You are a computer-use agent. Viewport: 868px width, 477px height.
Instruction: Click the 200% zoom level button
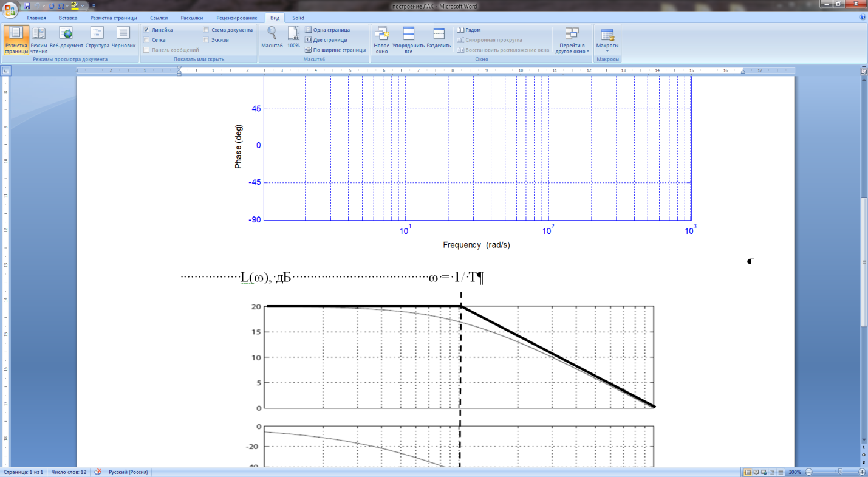tap(795, 472)
